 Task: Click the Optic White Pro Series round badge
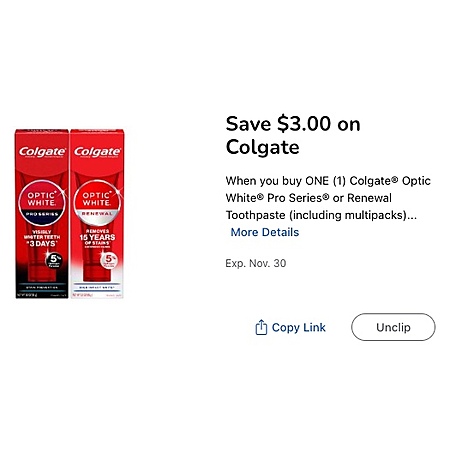(x=42, y=203)
